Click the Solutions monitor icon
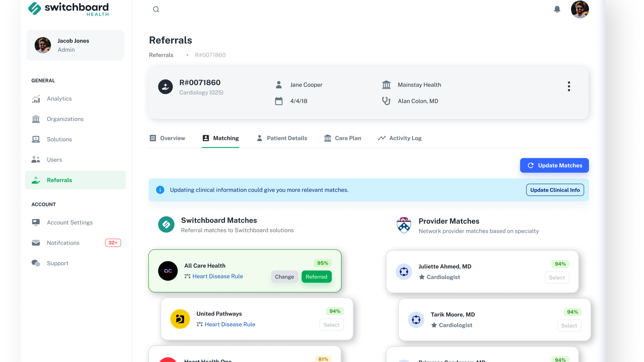The width and height of the screenshot is (644, 362). pos(36,139)
